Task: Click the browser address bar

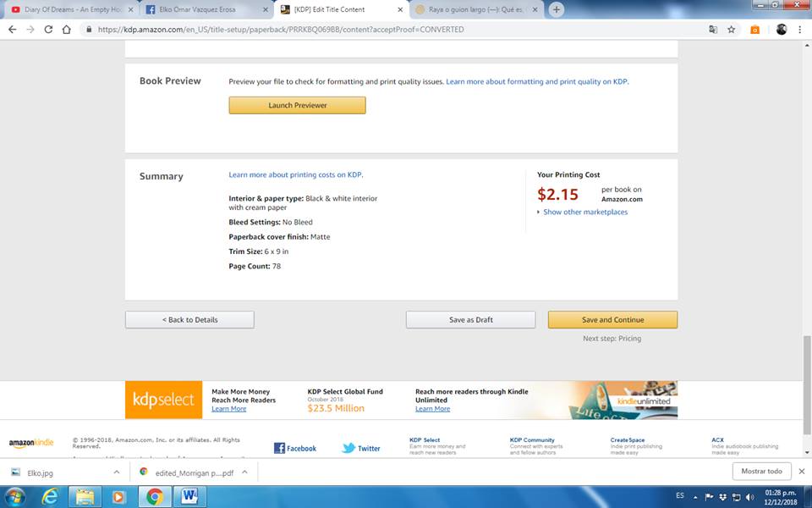Action: pos(393,30)
